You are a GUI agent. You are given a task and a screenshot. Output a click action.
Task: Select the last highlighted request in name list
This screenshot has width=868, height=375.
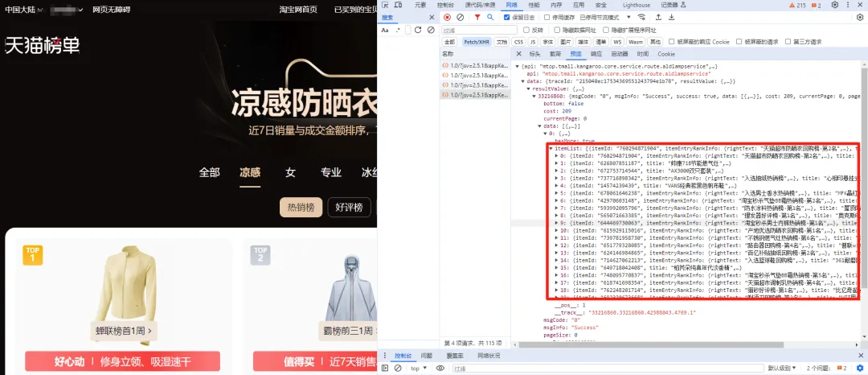tap(475, 95)
